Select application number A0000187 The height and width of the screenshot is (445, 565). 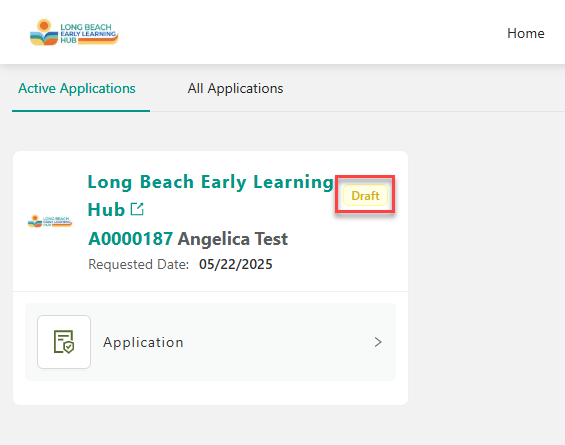point(130,239)
